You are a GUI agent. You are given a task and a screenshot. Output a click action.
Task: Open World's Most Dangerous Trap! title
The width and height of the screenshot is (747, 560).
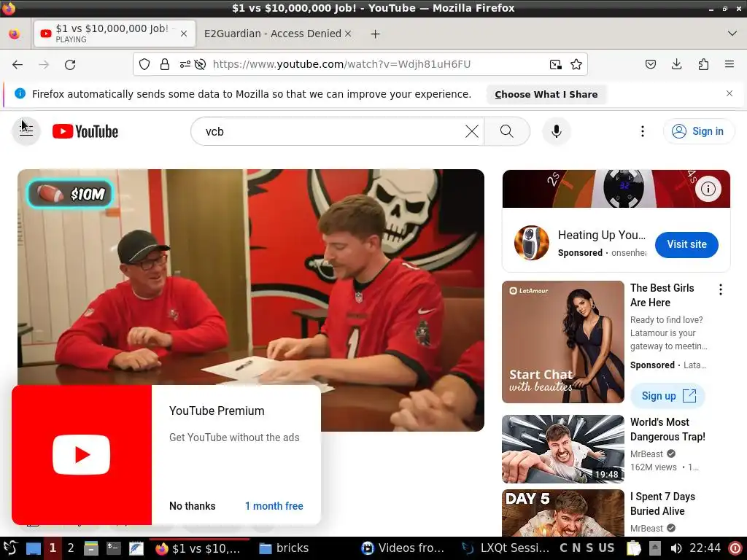point(667,429)
